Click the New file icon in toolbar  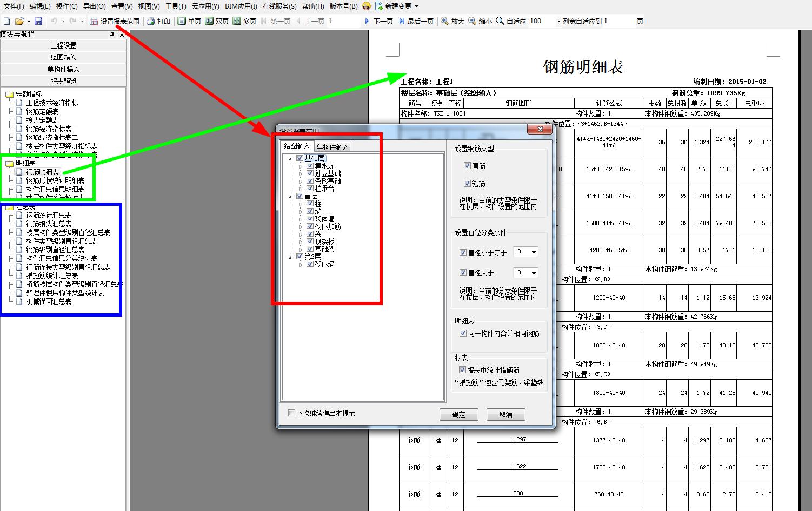tap(7, 21)
